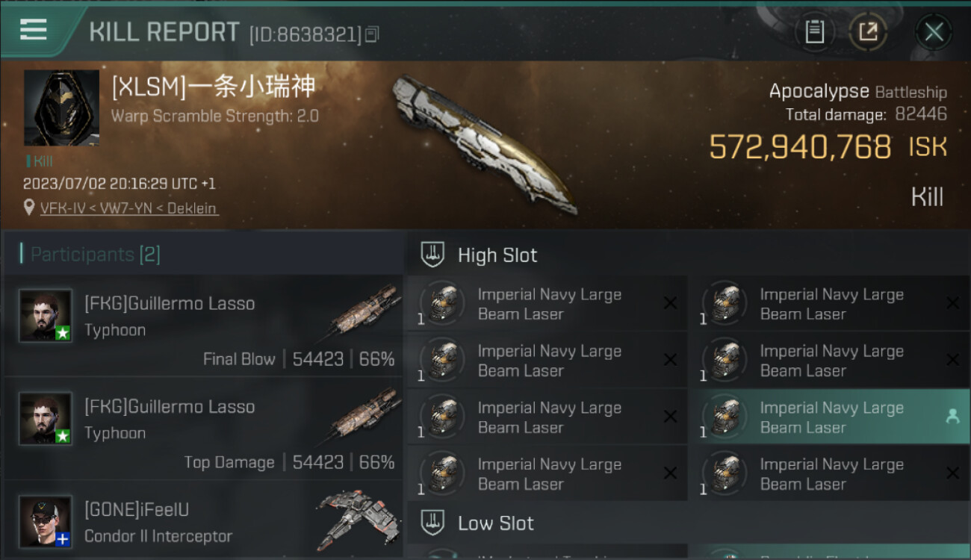Viewport: 971px width, 560px height.
Task: Click the person icon on the highlighted laser
Action: (x=952, y=417)
